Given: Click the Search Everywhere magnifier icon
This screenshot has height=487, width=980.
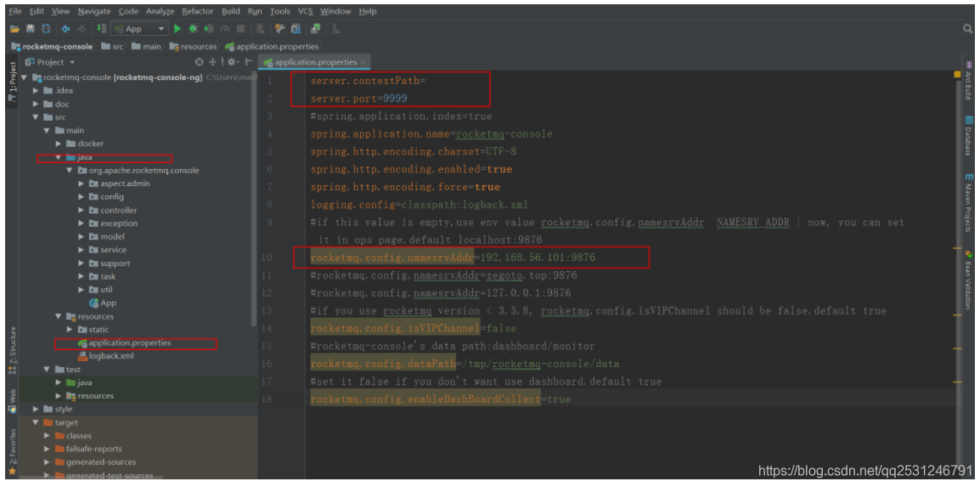Looking at the screenshot, I should click(967, 29).
